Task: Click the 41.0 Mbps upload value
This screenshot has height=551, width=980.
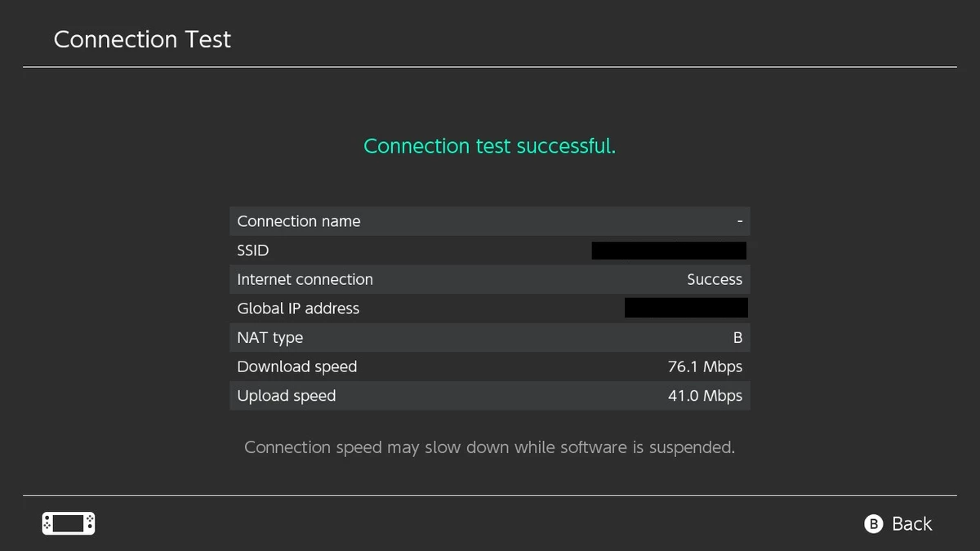Action: (x=705, y=396)
